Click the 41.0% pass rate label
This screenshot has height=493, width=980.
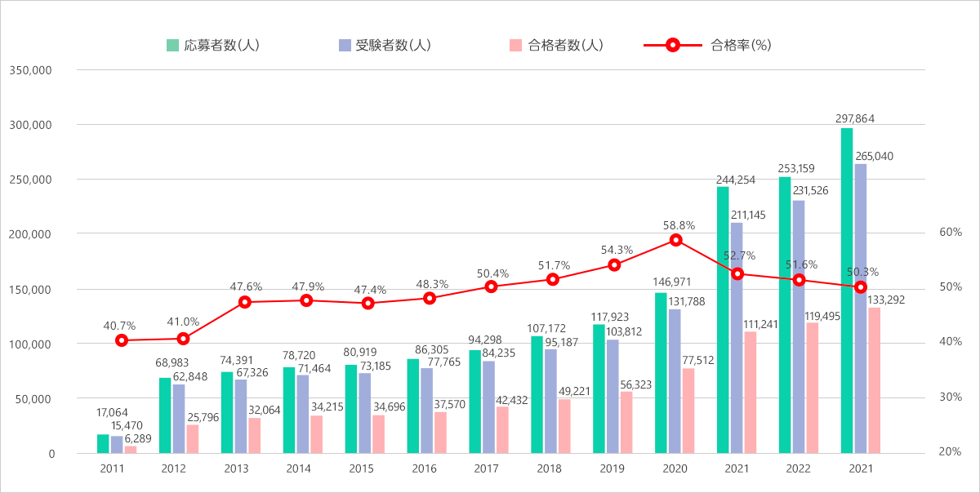(184, 322)
